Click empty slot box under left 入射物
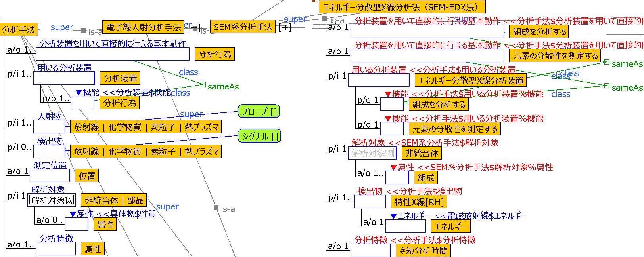 (49, 127)
